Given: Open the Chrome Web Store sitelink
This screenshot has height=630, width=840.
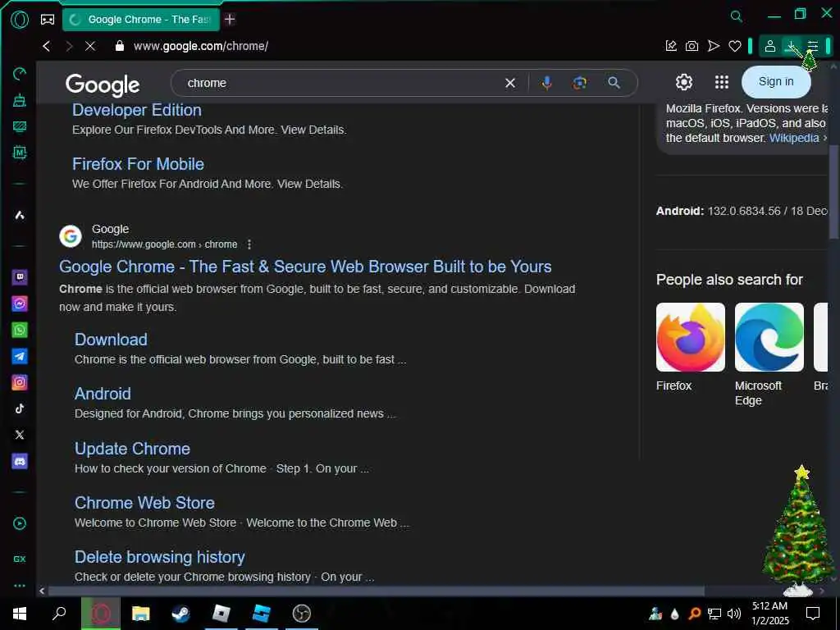Looking at the screenshot, I should pyautogui.click(x=144, y=503).
